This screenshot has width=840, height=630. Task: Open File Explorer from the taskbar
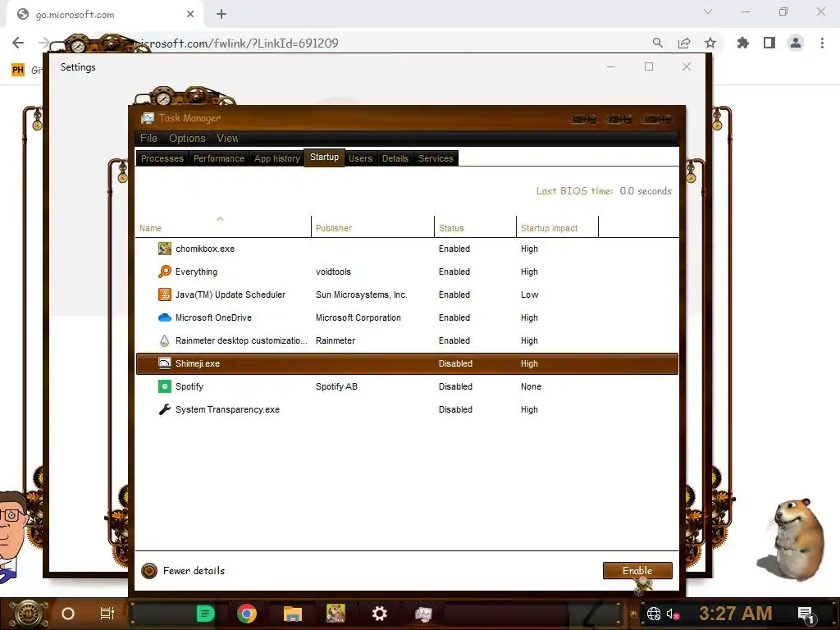pos(293,614)
